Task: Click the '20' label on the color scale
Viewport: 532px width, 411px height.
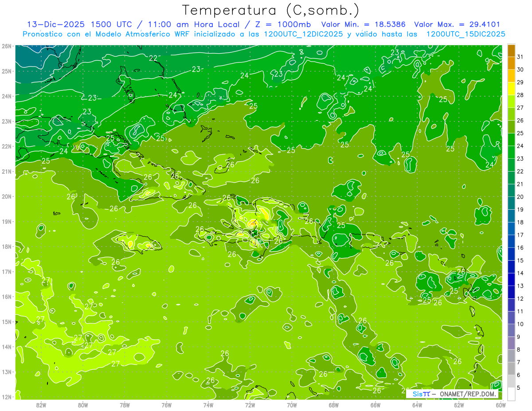Action: [x=520, y=197]
